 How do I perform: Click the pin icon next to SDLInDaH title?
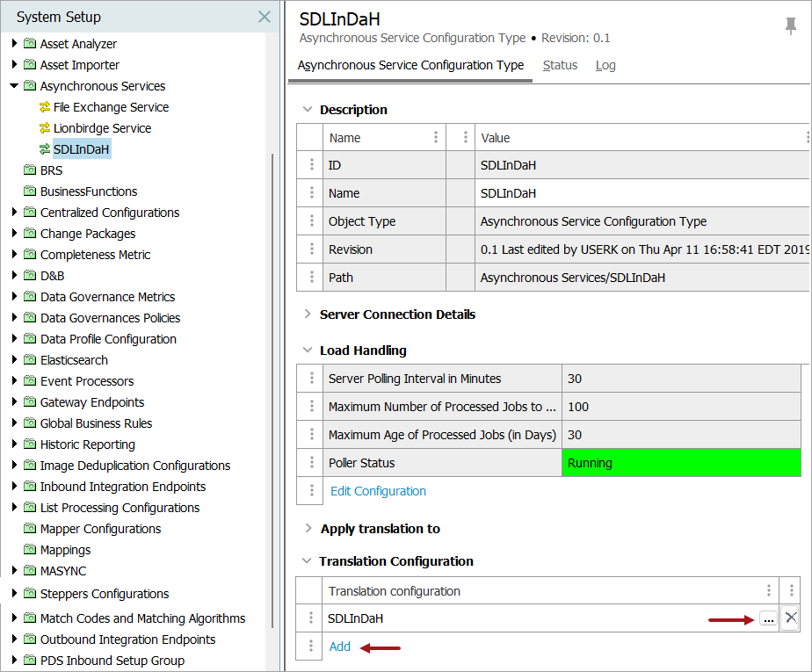coord(790,26)
